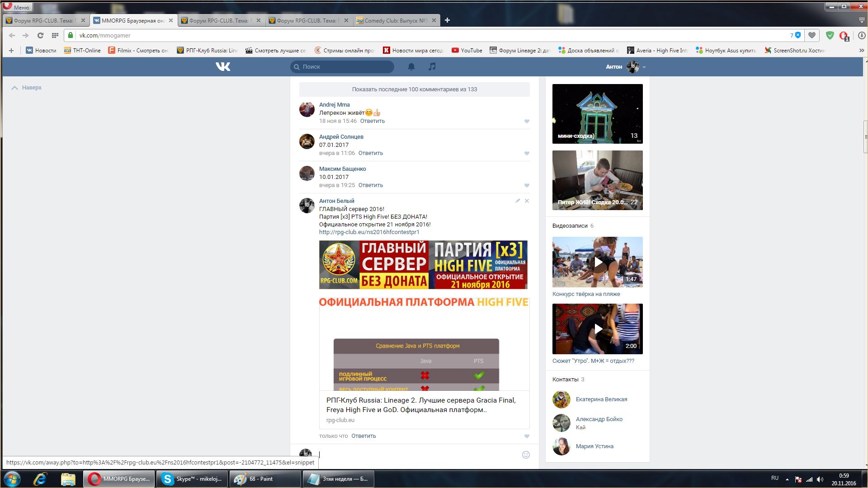Toggle the bookmark heart in the address bar
Image resolution: width=868 pixels, height=488 pixels.
click(x=812, y=35)
